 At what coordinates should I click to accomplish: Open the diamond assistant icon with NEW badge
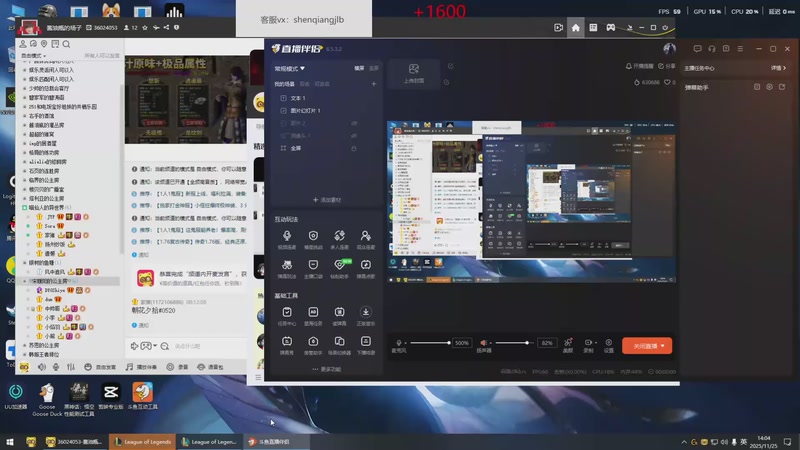(x=339, y=265)
